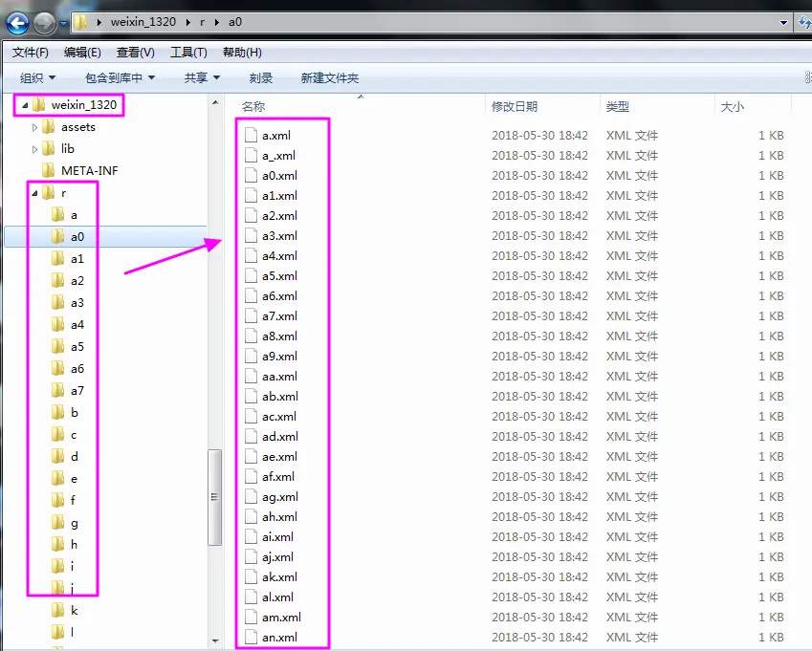This screenshot has width=812, height=651.
Task: Select folder a5 icon in tree
Action: click(58, 346)
